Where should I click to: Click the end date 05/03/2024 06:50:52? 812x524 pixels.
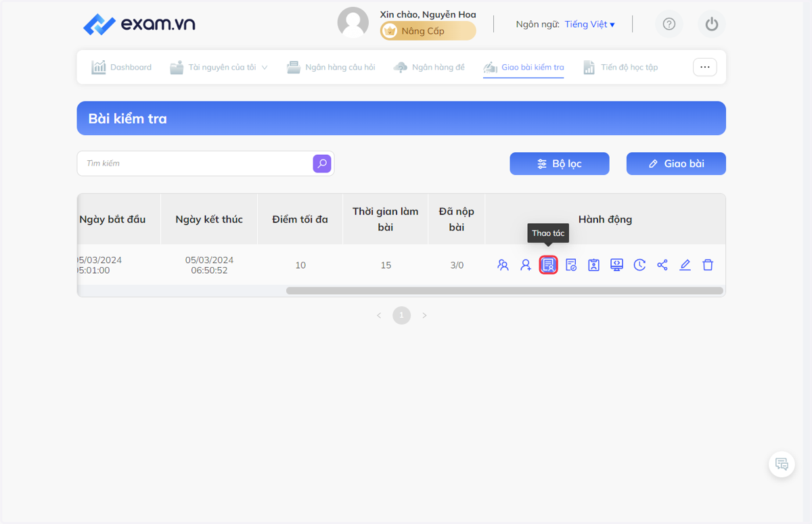209,265
